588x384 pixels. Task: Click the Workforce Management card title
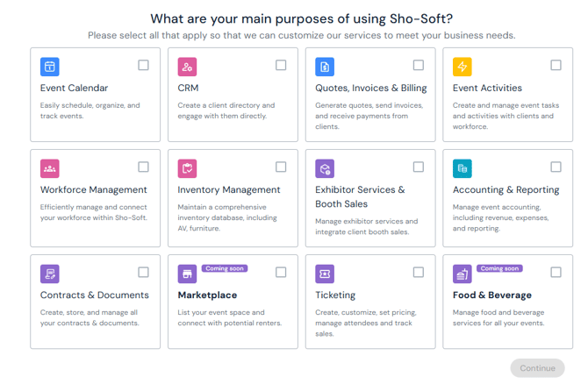click(94, 189)
